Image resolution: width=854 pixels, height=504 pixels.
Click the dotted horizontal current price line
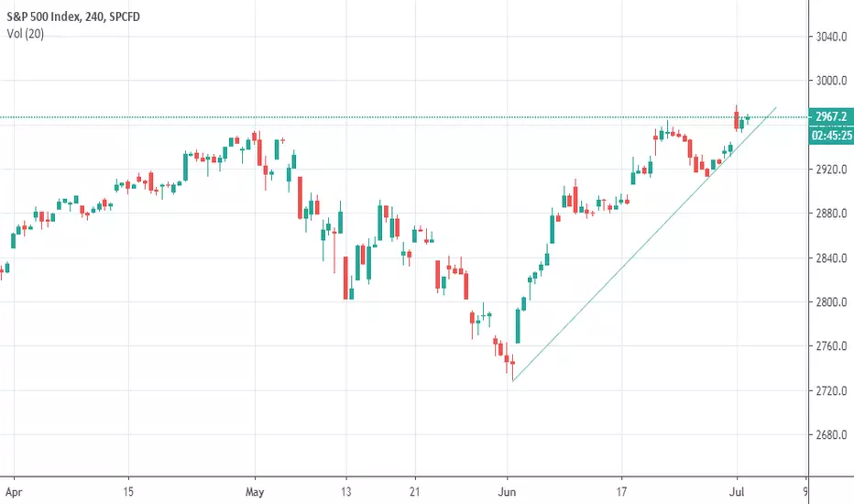403,117
